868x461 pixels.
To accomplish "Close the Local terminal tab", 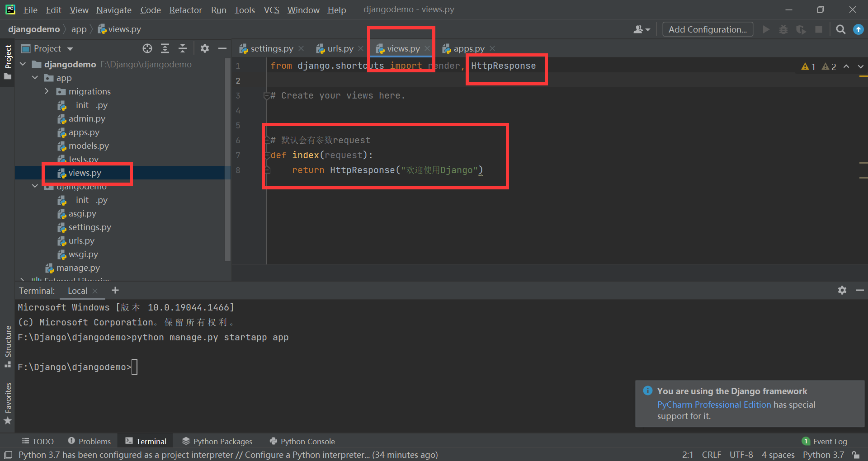I will pos(95,291).
